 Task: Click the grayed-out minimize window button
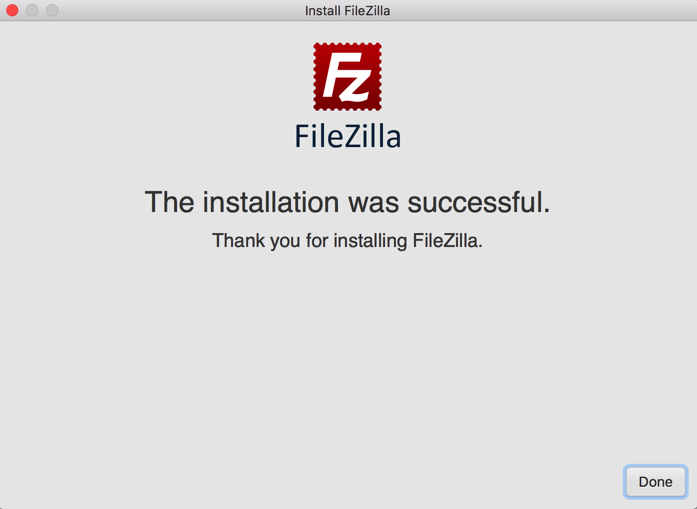click(32, 10)
